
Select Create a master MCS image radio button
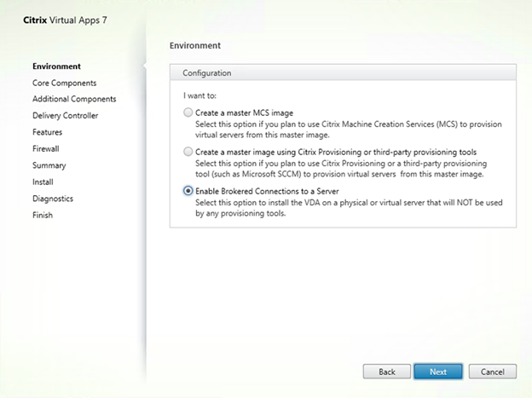coord(188,112)
